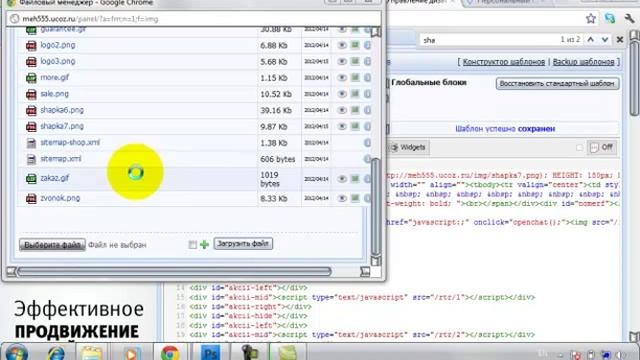The height and width of the screenshot is (360, 640).
Task: Toggle the Off button in editor toolbar
Action: 602,147
